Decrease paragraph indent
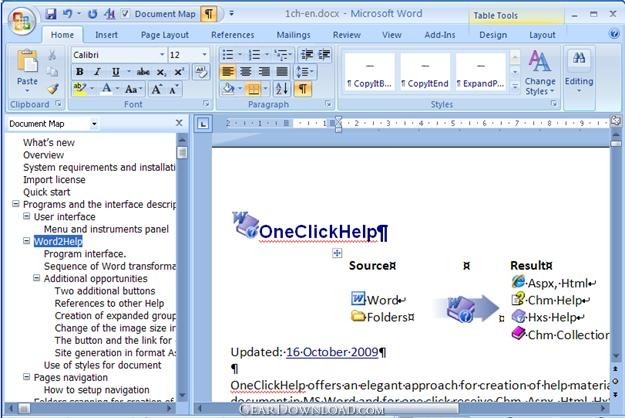Screen dimensions: 625x418 pos(307,55)
